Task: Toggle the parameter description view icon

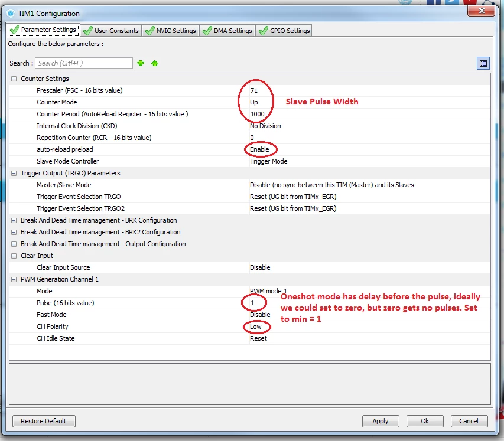Action: [x=483, y=63]
